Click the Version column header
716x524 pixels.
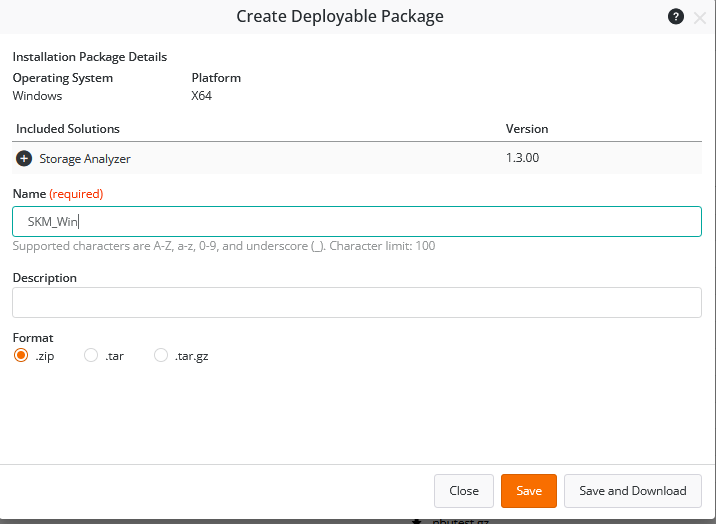(x=527, y=129)
